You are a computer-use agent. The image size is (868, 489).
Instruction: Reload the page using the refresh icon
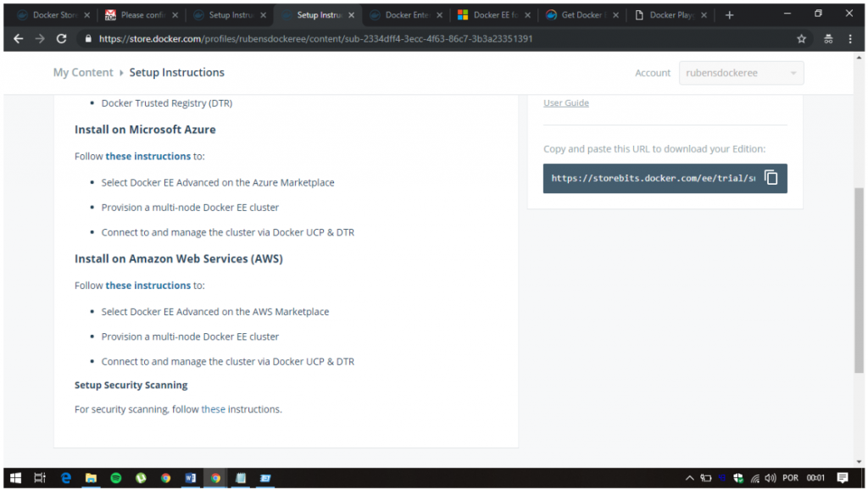pos(61,39)
